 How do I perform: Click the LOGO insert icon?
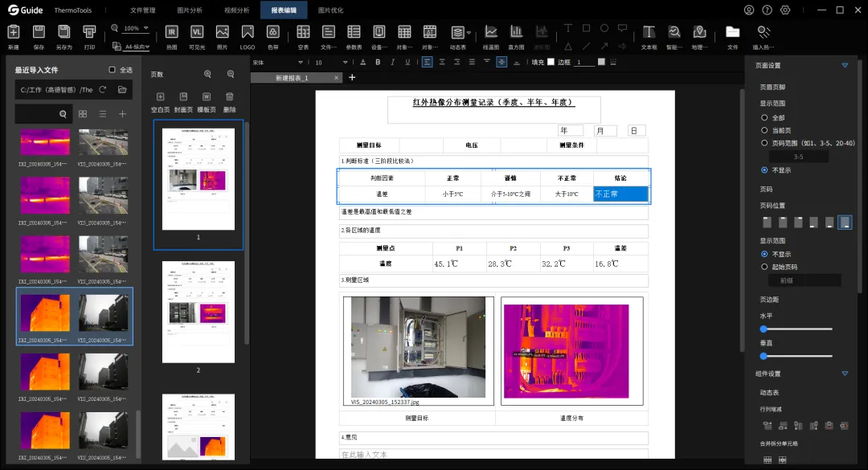point(248,37)
